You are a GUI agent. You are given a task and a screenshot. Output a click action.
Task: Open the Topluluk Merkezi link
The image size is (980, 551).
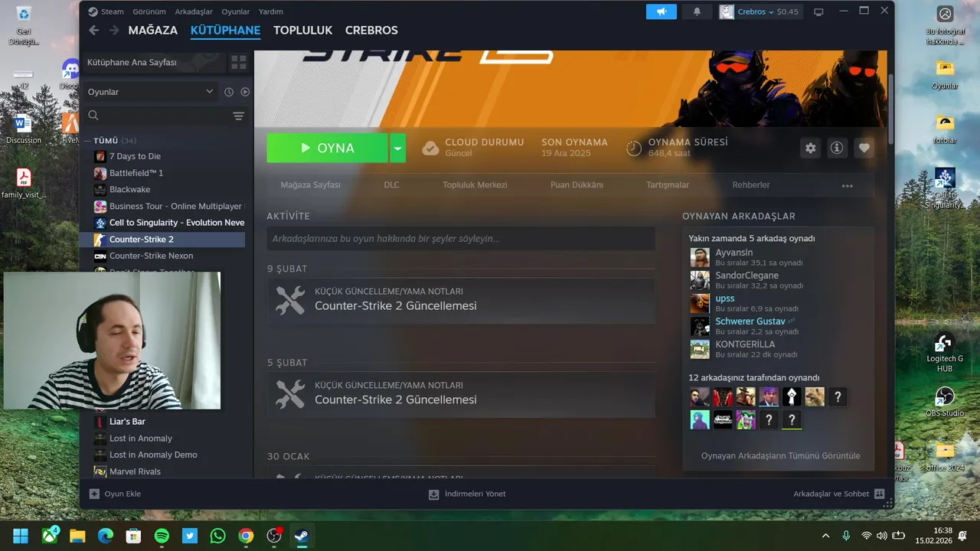pyautogui.click(x=475, y=185)
